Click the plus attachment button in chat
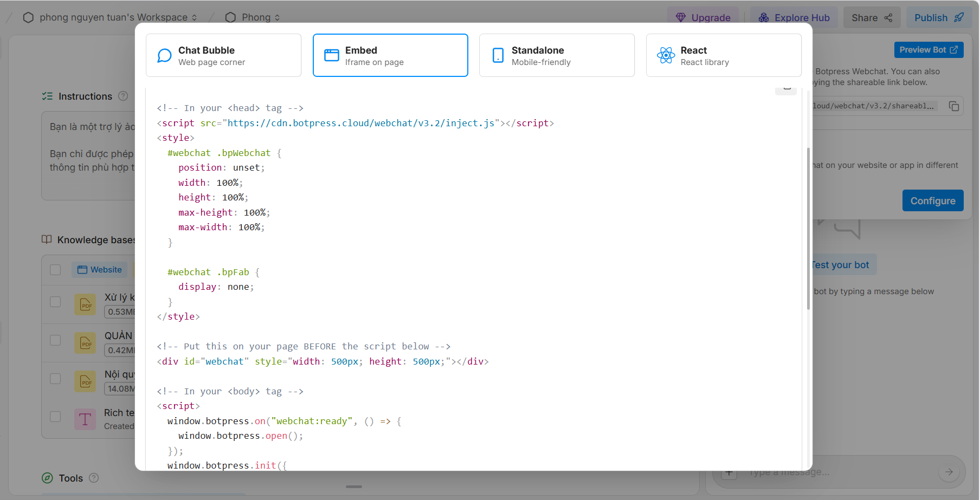Screen dimensions: 980x500 pos(729,473)
